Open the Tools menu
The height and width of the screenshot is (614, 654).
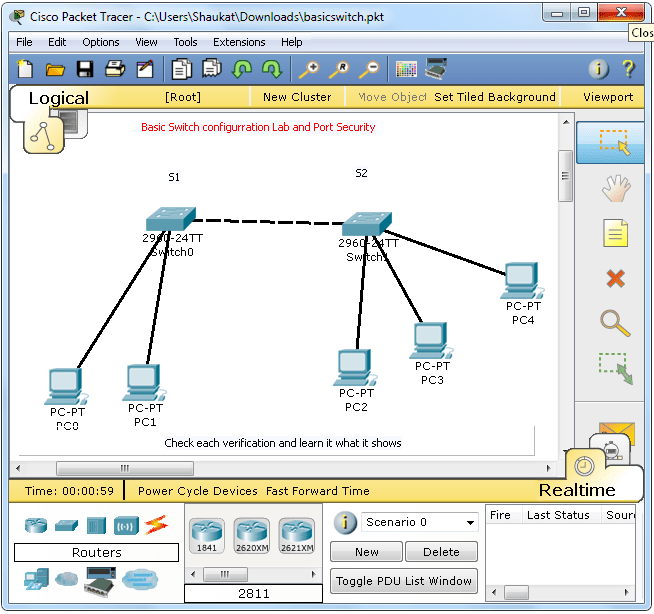coord(185,42)
